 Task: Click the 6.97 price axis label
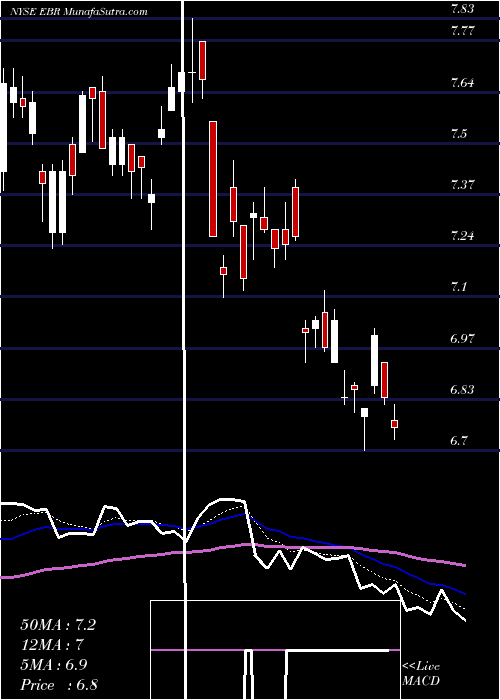coord(462,338)
